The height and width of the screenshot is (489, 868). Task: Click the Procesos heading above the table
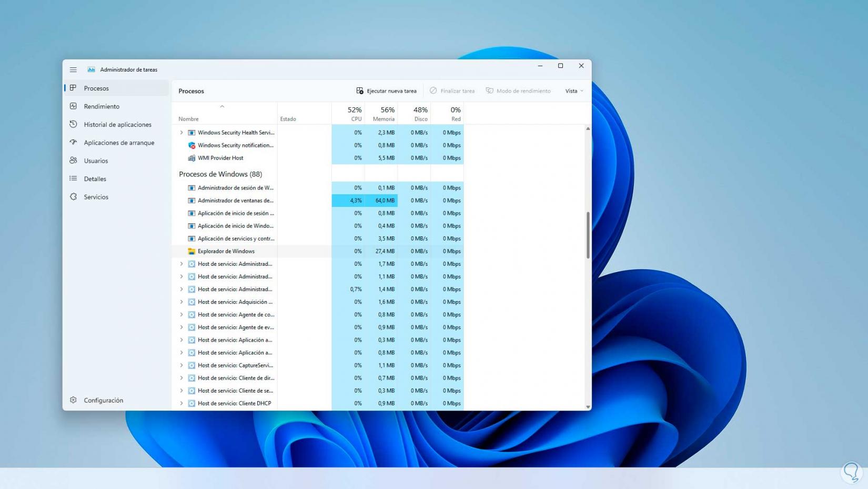click(x=191, y=91)
